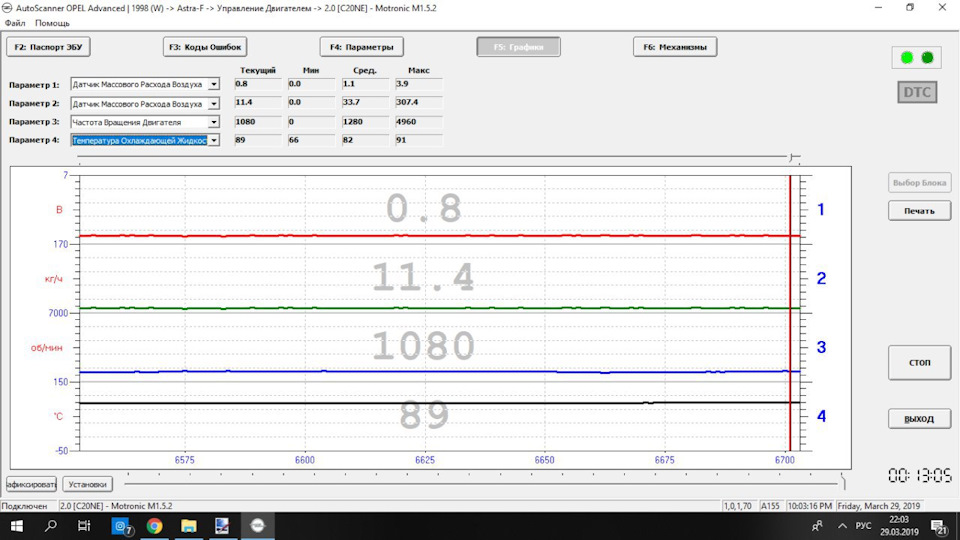
Task: Open File Explorer from taskbar
Action: [189, 526]
